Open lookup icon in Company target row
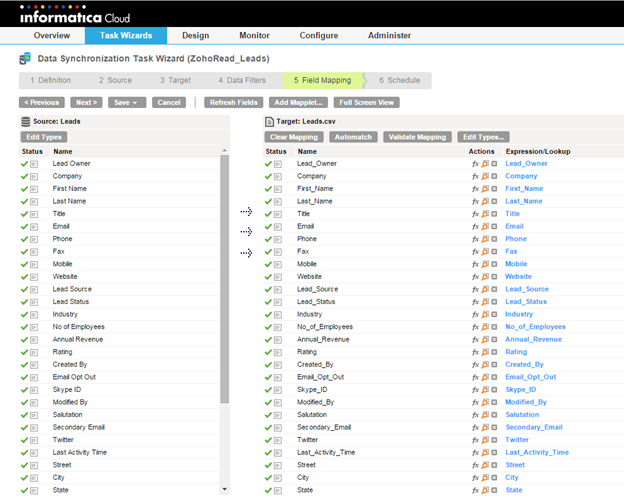 485,176
